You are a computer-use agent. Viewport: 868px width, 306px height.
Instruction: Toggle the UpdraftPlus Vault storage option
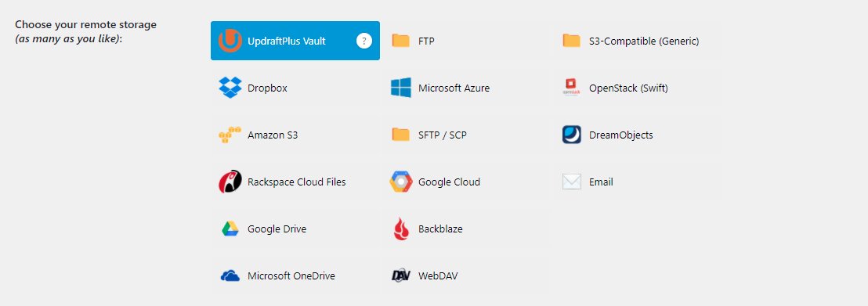pyautogui.click(x=295, y=41)
